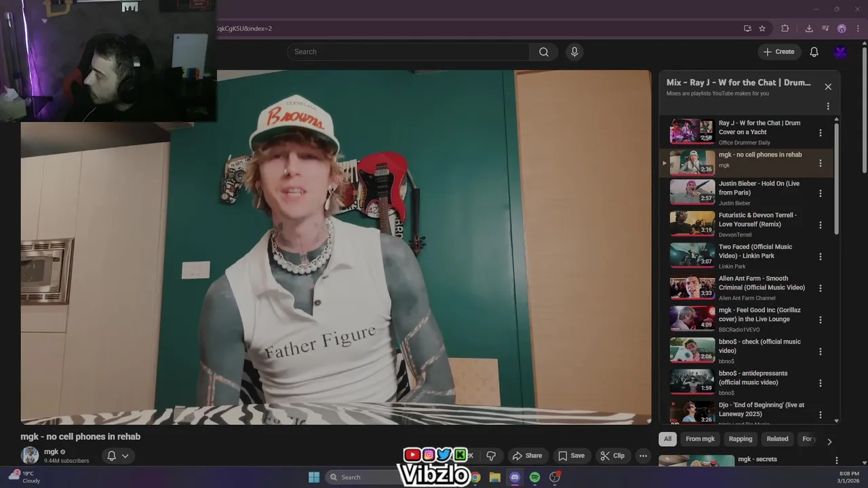Play bbno$ check official music video

click(x=692, y=350)
